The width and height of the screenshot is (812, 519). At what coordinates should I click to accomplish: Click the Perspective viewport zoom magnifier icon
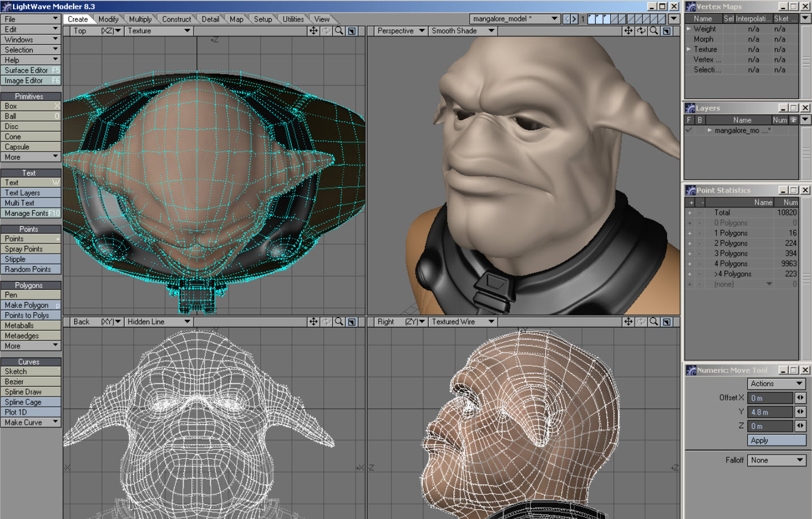pos(654,31)
